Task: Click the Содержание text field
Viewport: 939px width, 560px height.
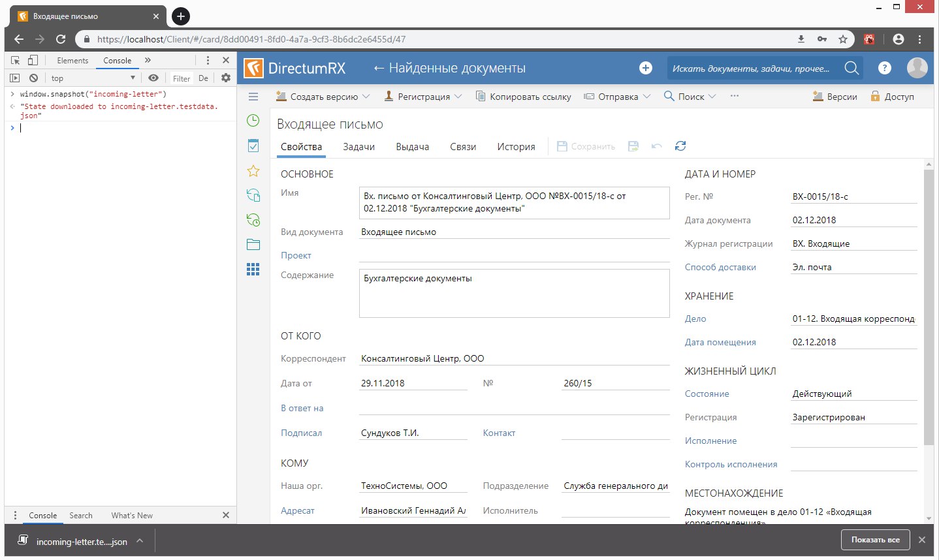Action: click(x=515, y=294)
